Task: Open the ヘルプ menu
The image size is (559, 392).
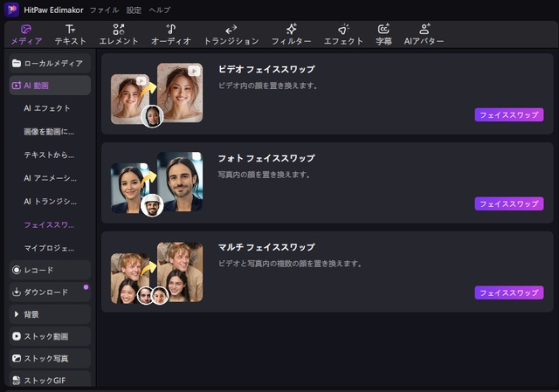Action: click(159, 10)
